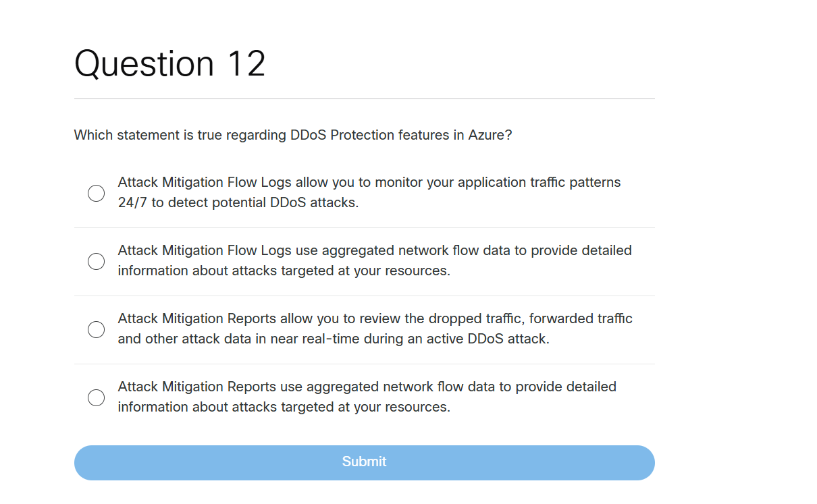
Task: Click '24/7 to detect potential DDoS attacks' line
Action: click(238, 203)
